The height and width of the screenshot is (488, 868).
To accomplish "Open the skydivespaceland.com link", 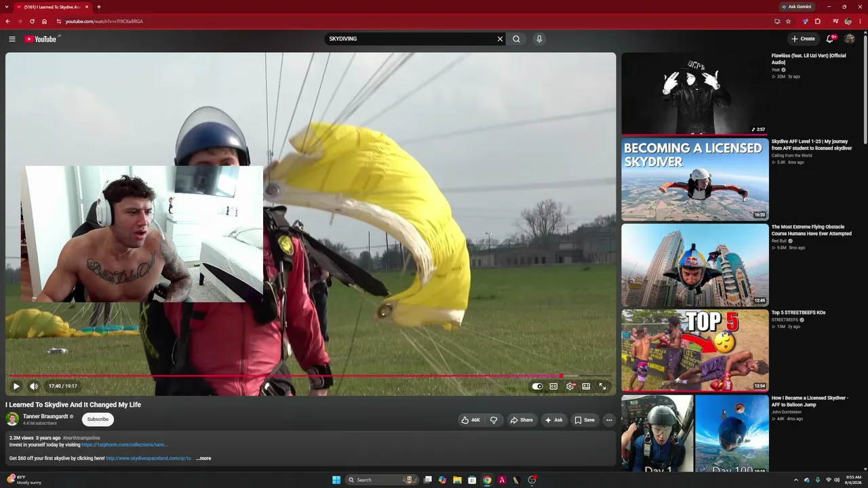I will pyautogui.click(x=149, y=458).
